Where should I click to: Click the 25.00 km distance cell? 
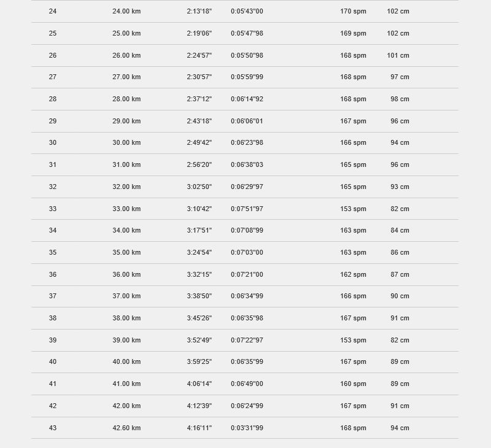(x=126, y=33)
